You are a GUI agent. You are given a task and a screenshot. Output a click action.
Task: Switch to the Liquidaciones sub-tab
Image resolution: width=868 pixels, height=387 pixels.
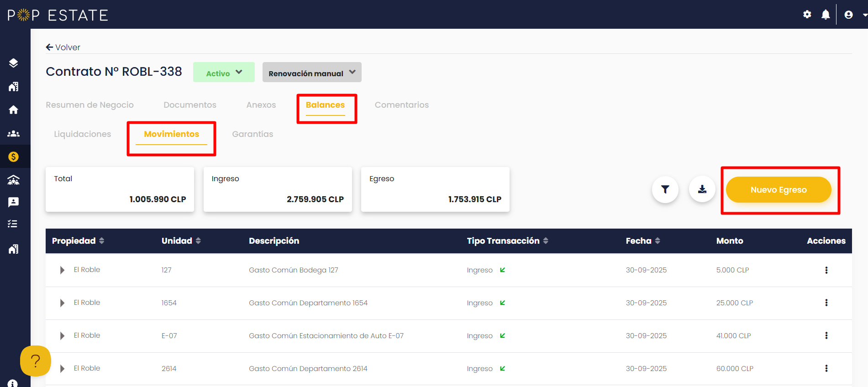click(83, 134)
